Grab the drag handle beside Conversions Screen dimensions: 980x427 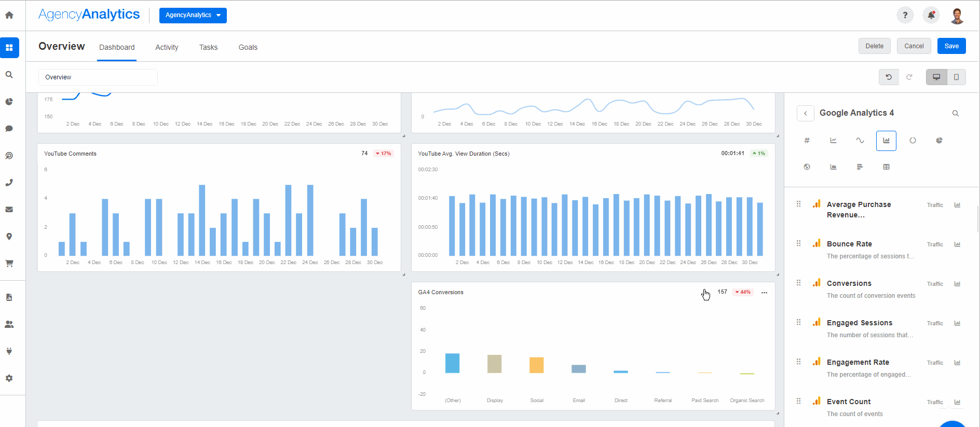pos(799,283)
